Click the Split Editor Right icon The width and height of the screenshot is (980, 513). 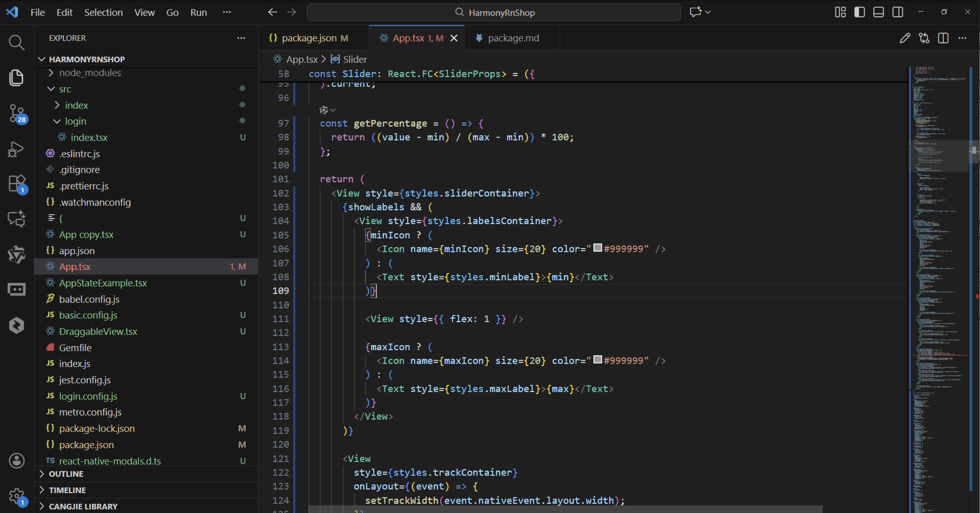tap(943, 38)
